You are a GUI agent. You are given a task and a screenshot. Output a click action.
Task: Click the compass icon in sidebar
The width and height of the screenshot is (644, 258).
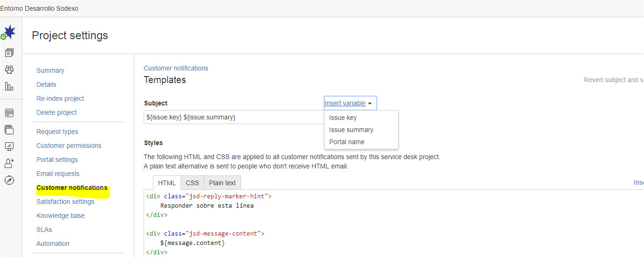click(x=9, y=180)
